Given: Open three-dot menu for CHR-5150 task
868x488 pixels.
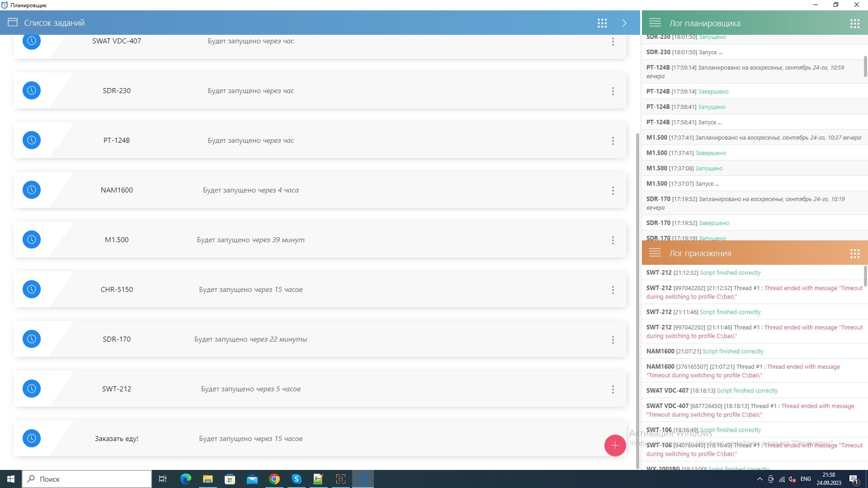Looking at the screenshot, I should (613, 290).
